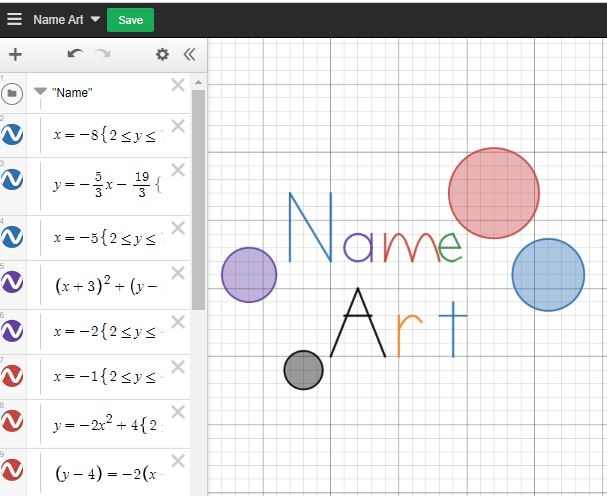Click the Add Item plus icon
Image resolution: width=607 pixels, height=496 pixels.
click(x=15, y=55)
